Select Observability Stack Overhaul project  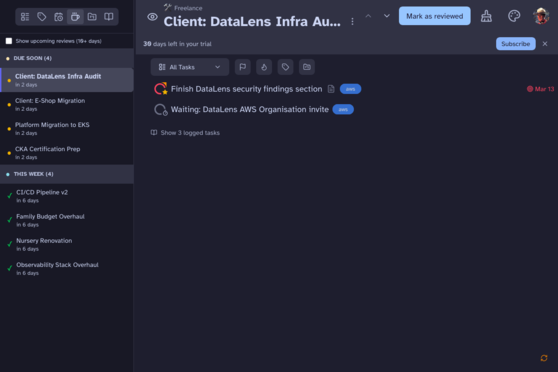click(67, 269)
